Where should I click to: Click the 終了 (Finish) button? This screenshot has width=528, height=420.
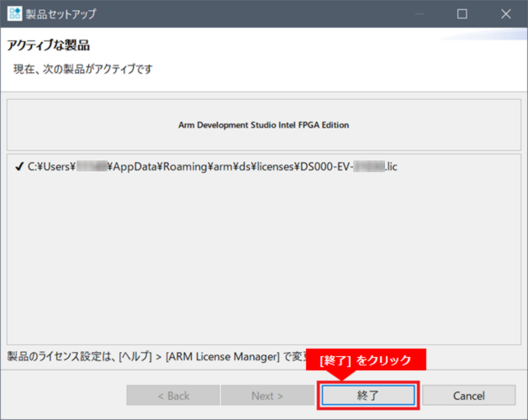click(368, 395)
